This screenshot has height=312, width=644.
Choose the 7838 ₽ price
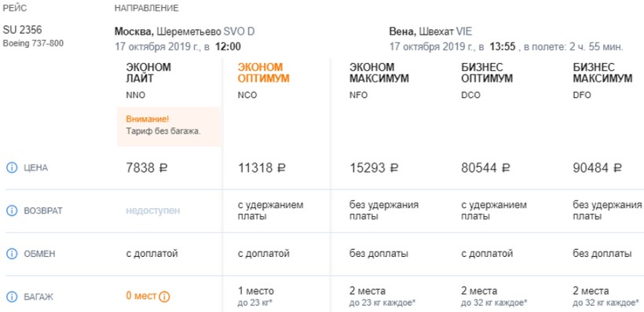[x=147, y=167]
